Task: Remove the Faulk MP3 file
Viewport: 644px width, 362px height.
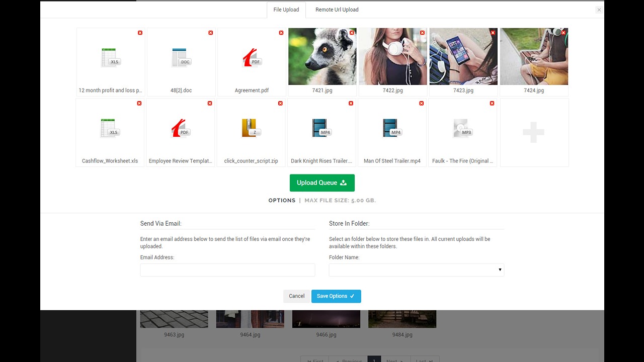Action: (x=492, y=103)
